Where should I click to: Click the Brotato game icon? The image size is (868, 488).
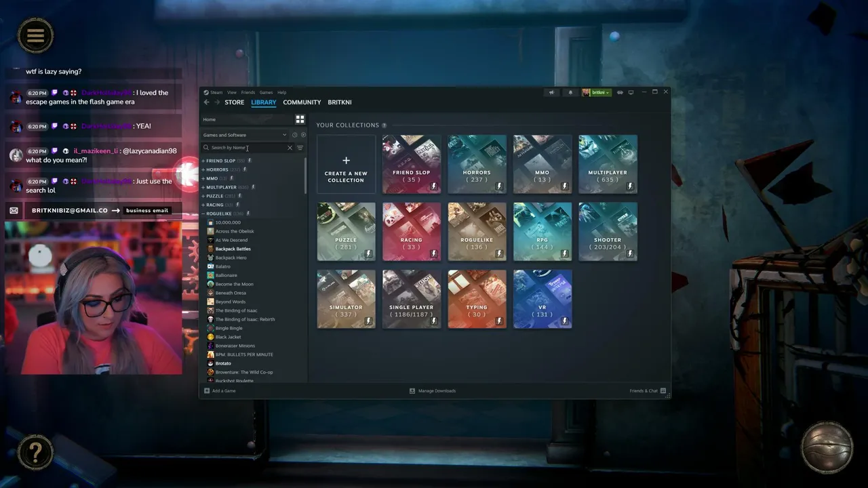pyautogui.click(x=211, y=363)
